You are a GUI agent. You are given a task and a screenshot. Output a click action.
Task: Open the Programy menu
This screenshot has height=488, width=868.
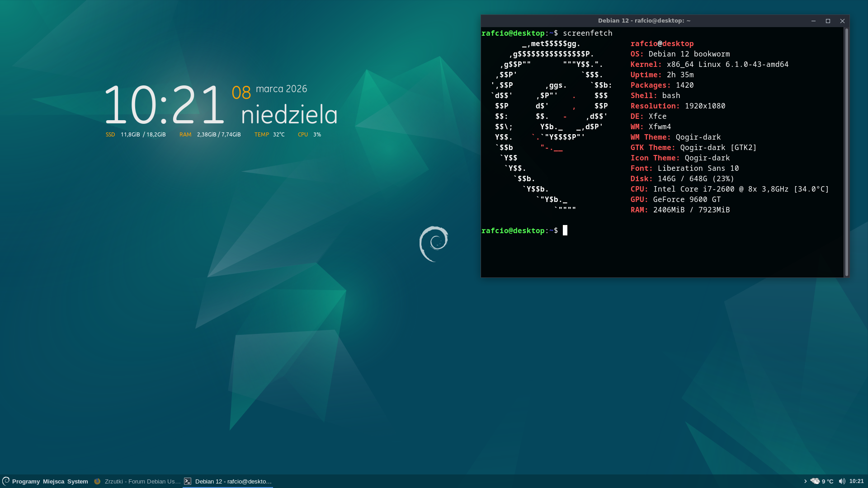click(x=26, y=481)
